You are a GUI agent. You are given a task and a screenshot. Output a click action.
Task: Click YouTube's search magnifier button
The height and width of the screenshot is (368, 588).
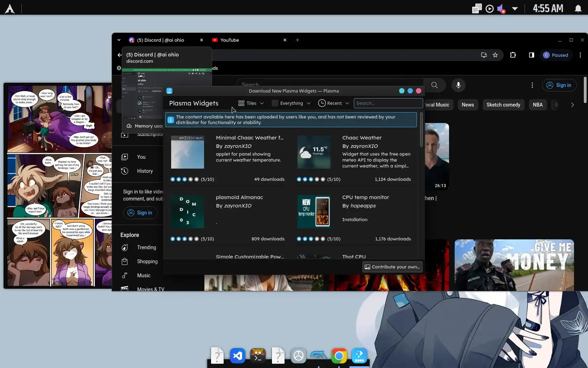coord(435,85)
